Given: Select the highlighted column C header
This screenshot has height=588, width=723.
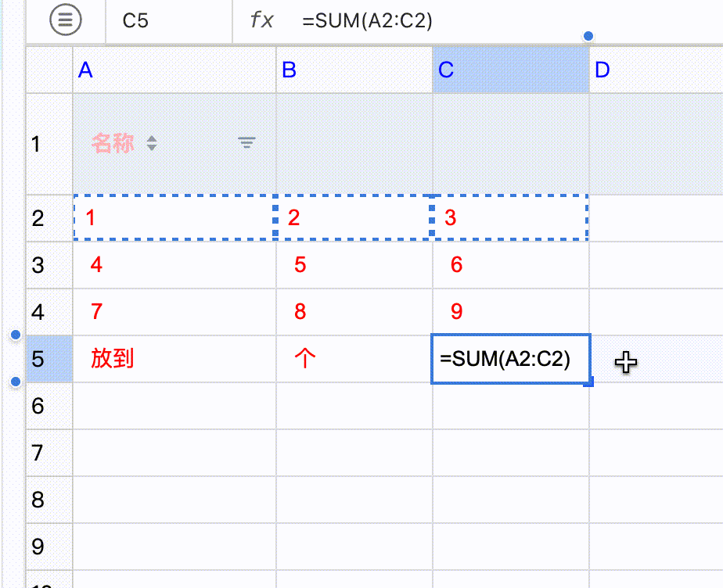Looking at the screenshot, I should [510, 70].
